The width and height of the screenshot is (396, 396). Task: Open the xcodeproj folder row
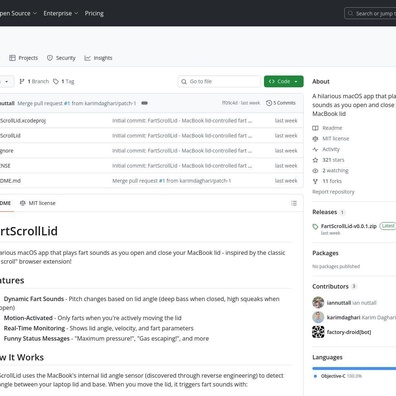[x=152, y=121]
